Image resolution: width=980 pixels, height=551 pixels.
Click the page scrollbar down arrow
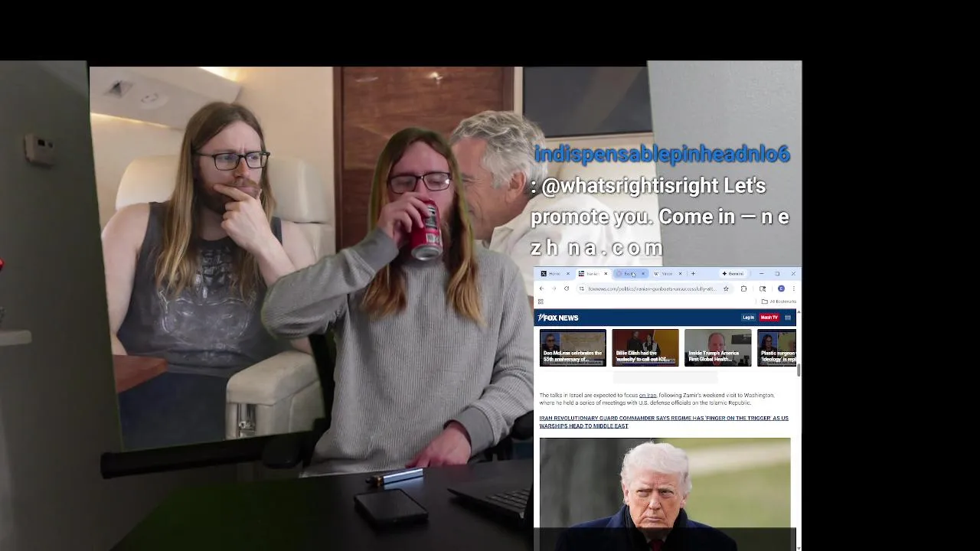point(799,547)
